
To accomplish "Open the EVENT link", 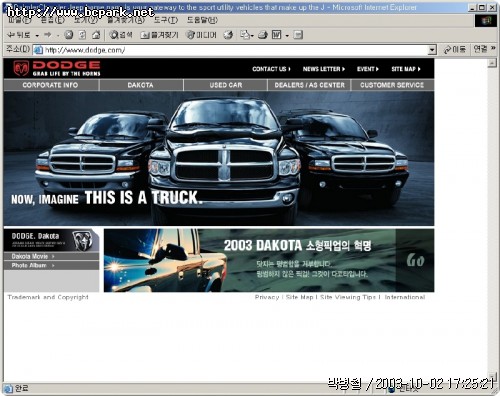I will coord(368,69).
